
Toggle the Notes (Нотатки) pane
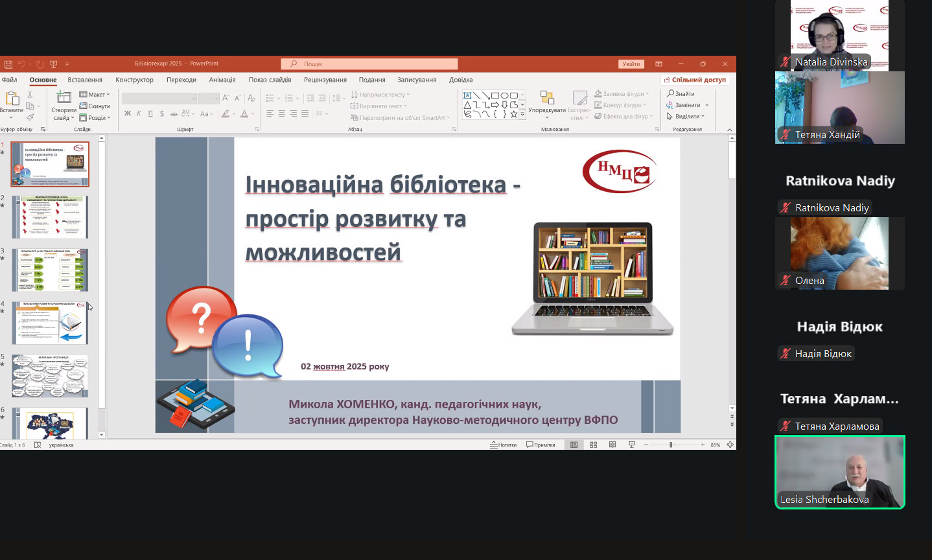coord(504,445)
